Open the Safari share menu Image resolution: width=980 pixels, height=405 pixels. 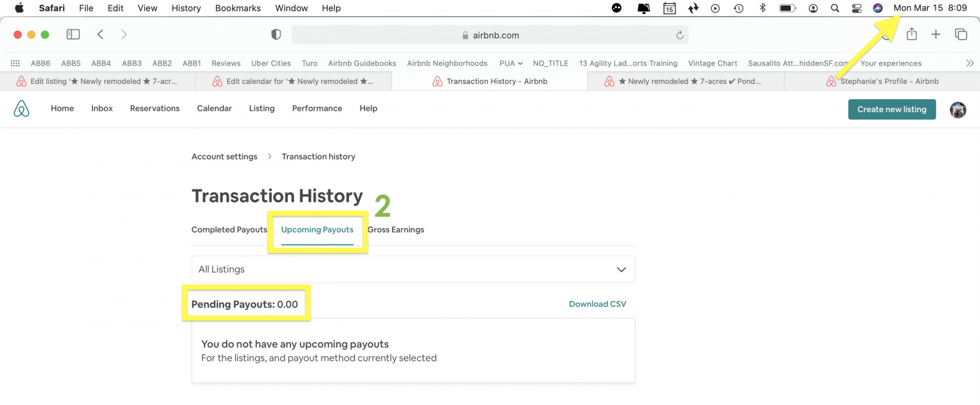[x=912, y=34]
